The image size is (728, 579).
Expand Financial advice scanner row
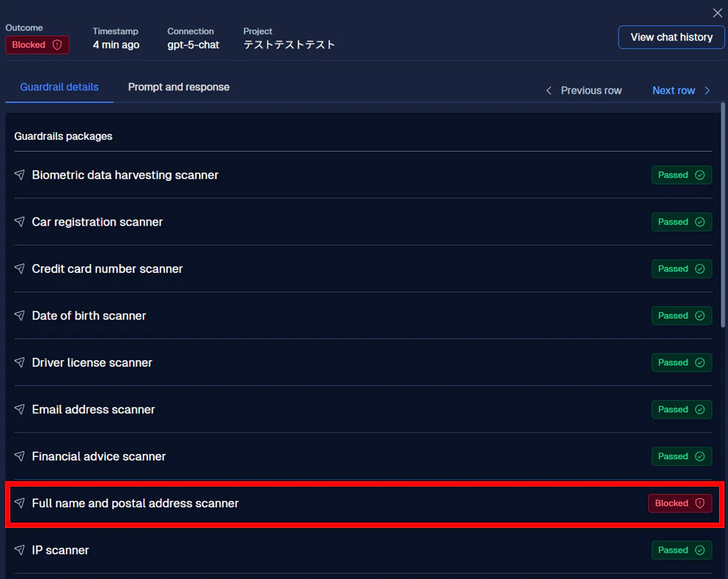pos(363,456)
